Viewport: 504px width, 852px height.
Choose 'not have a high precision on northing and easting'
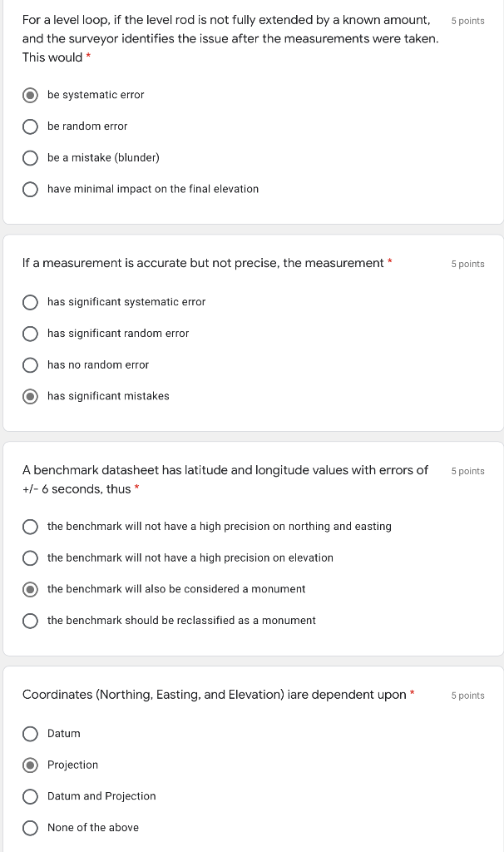[x=30, y=527]
